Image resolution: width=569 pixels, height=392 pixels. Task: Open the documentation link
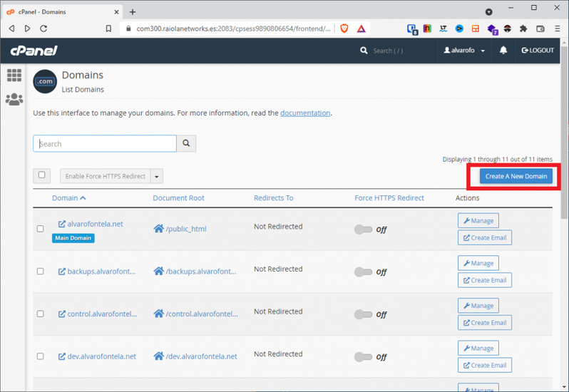click(305, 113)
